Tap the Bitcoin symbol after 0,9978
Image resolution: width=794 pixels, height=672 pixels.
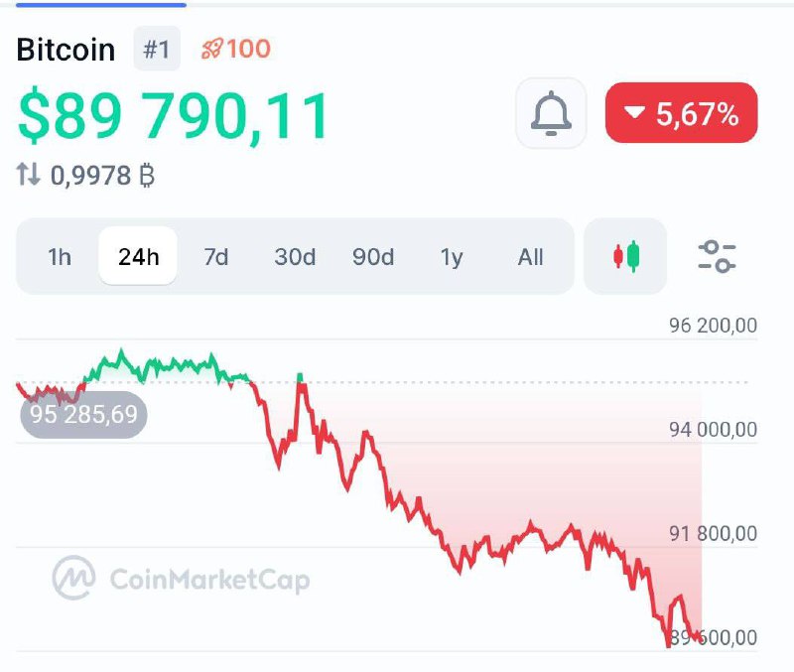pos(147,177)
